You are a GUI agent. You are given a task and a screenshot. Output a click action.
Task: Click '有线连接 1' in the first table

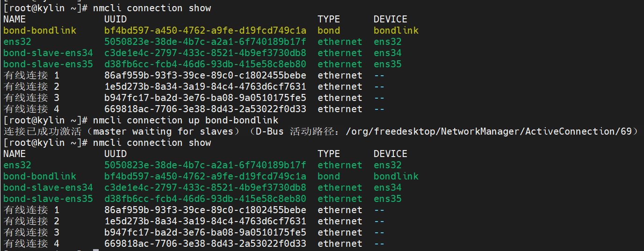(31, 75)
